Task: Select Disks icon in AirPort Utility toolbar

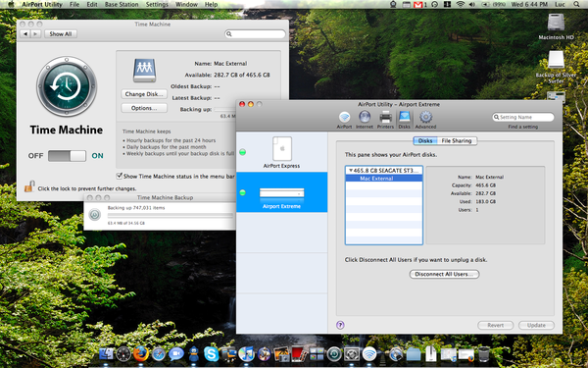Action: click(404, 120)
